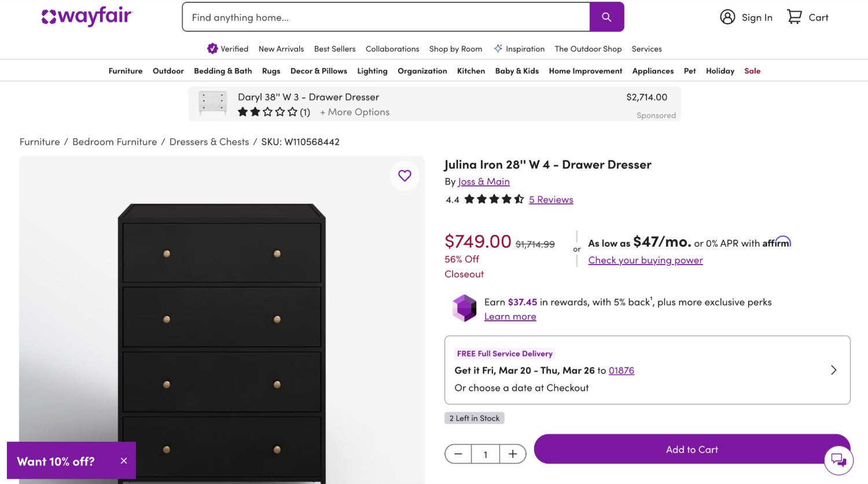Open the live chat bubble icon
Screen dimensions: 868x484
tap(838, 460)
